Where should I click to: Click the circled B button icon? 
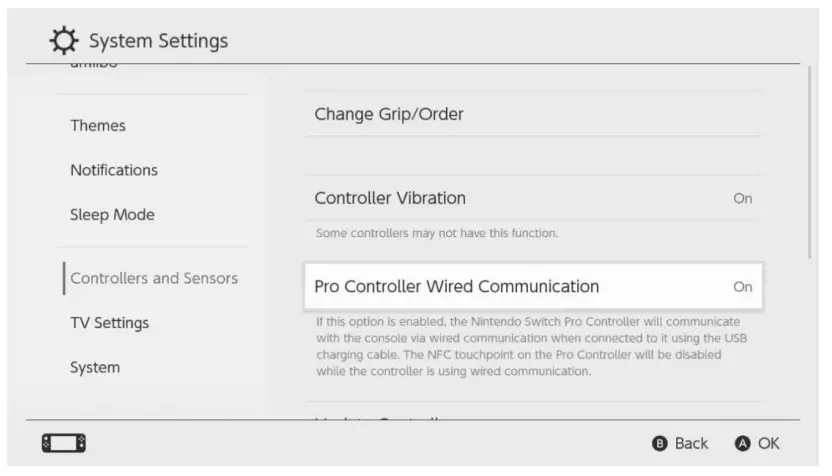(659, 443)
